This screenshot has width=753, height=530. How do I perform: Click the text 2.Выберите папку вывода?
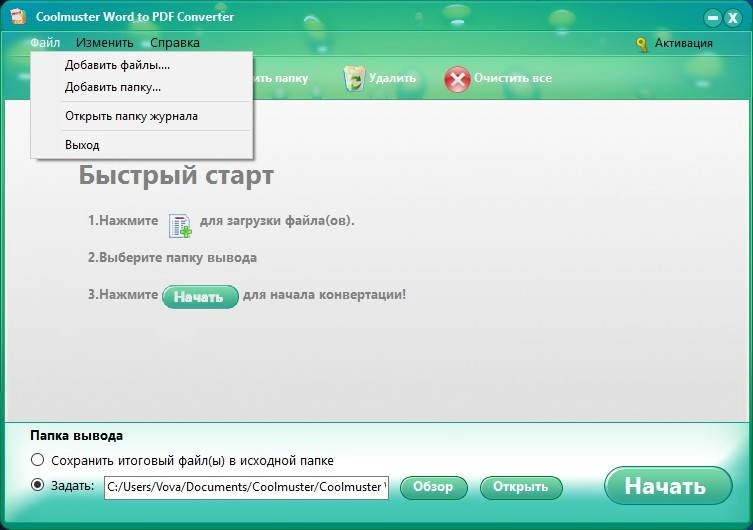point(172,258)
